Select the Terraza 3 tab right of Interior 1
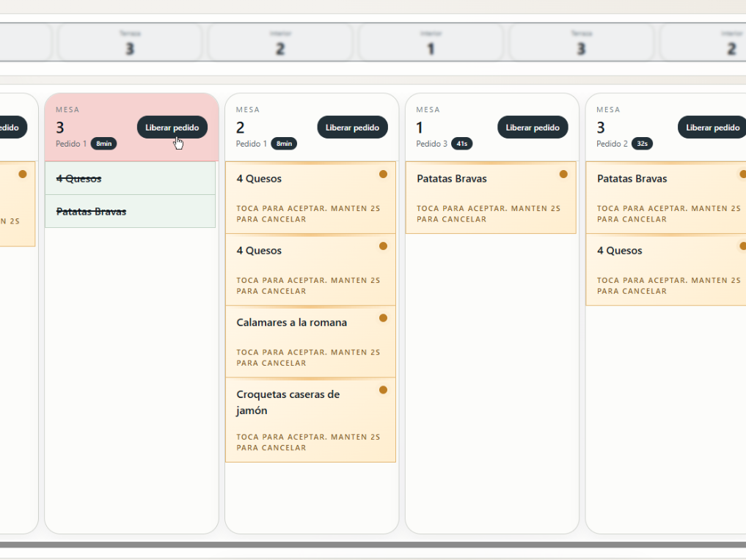 point(581,43)
